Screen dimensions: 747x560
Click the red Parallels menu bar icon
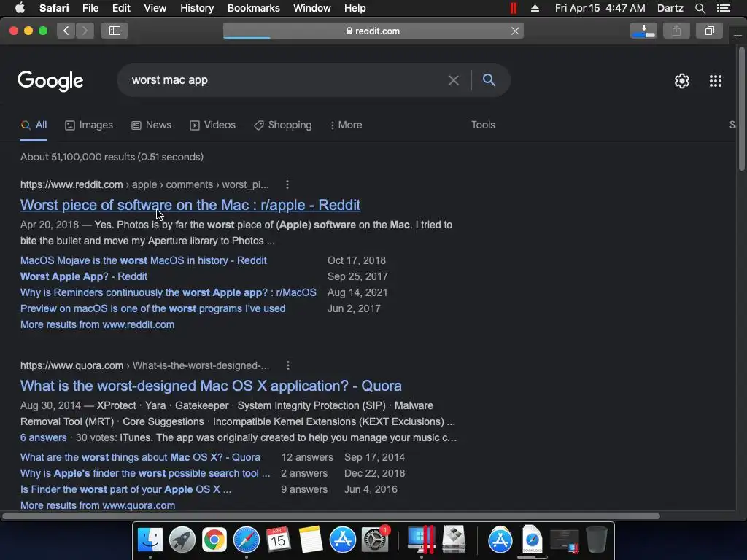(513, 8)
